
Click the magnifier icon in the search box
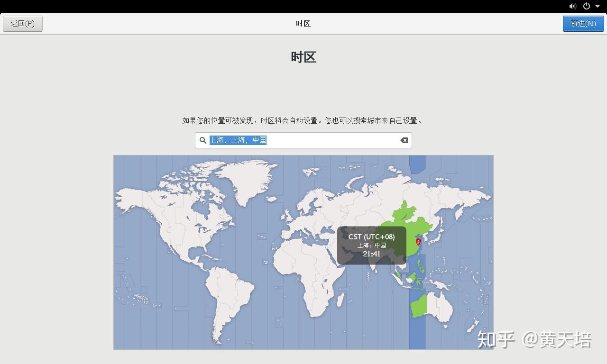tap(203, 140)
